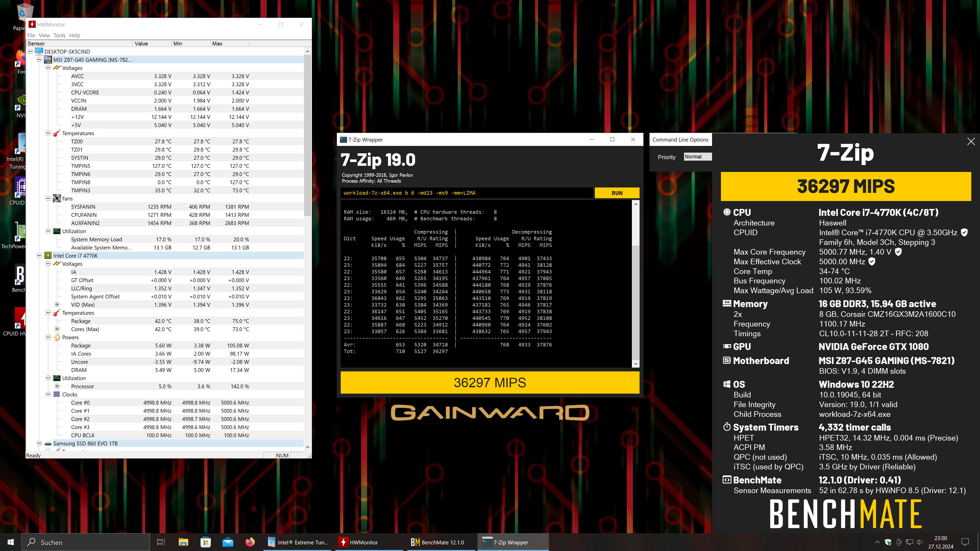Open the File menu in HWMonitor

click(31, 35)
